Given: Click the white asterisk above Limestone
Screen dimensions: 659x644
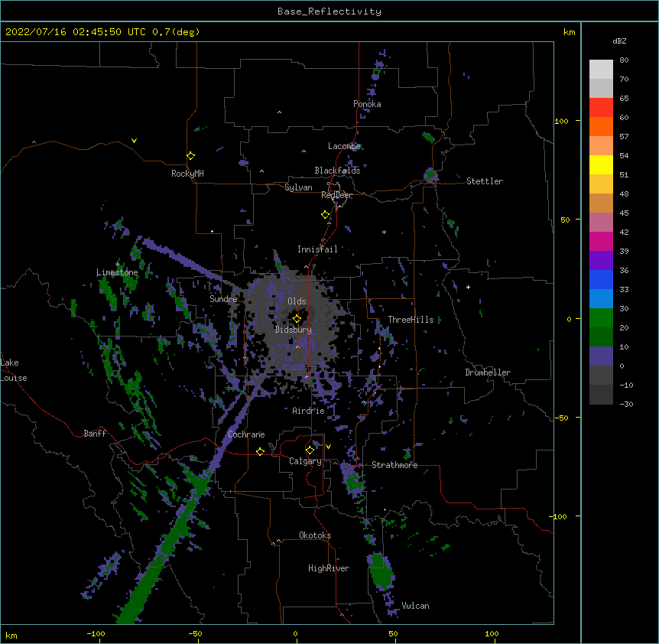Looking at the screenshot, I should pyautogui.click(x=118, y=264).
